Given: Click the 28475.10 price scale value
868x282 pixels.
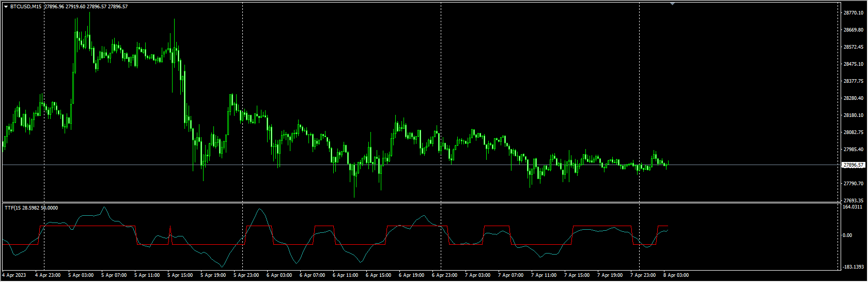Looking at the screenshot, I should tap(854, 64).
